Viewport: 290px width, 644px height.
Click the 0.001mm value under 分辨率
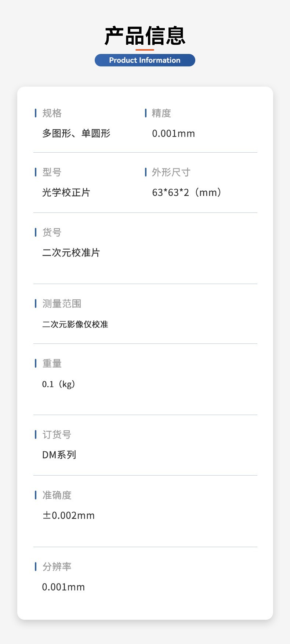click(x=63, y=587)
